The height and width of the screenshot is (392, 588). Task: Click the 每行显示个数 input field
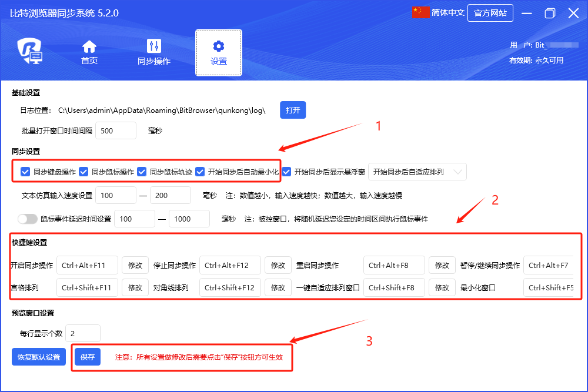83,333
